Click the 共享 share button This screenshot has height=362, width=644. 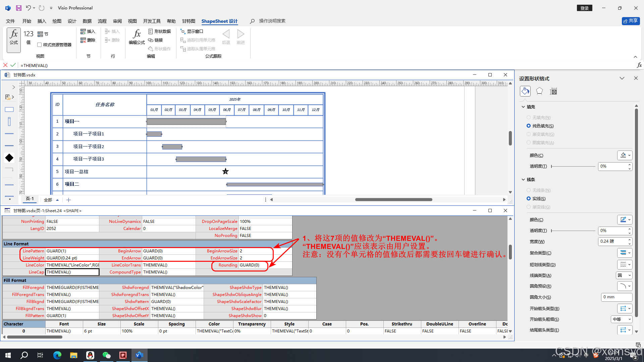coord(631,21)
